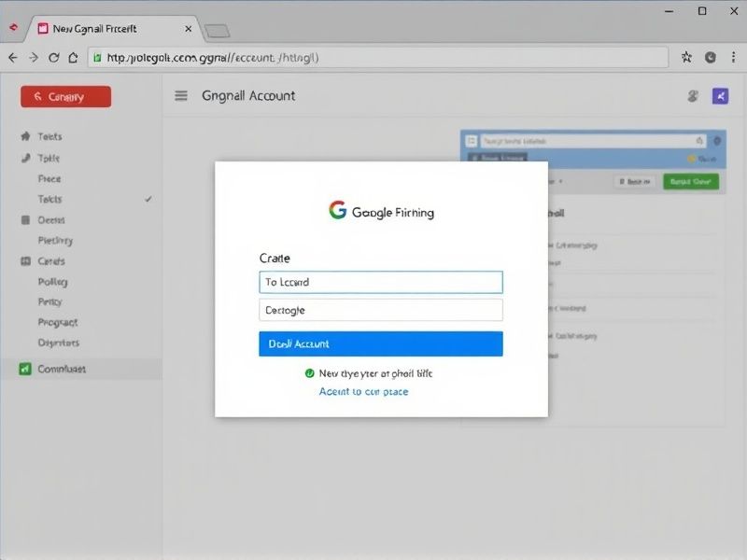Go to the home page icon

coord(73,58)
